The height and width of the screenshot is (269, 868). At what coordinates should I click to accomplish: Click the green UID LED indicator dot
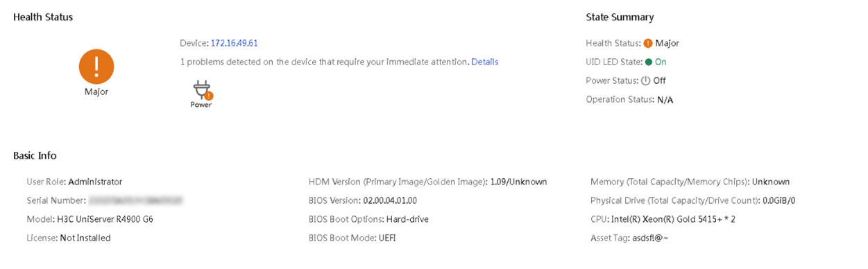pos(648,62)
